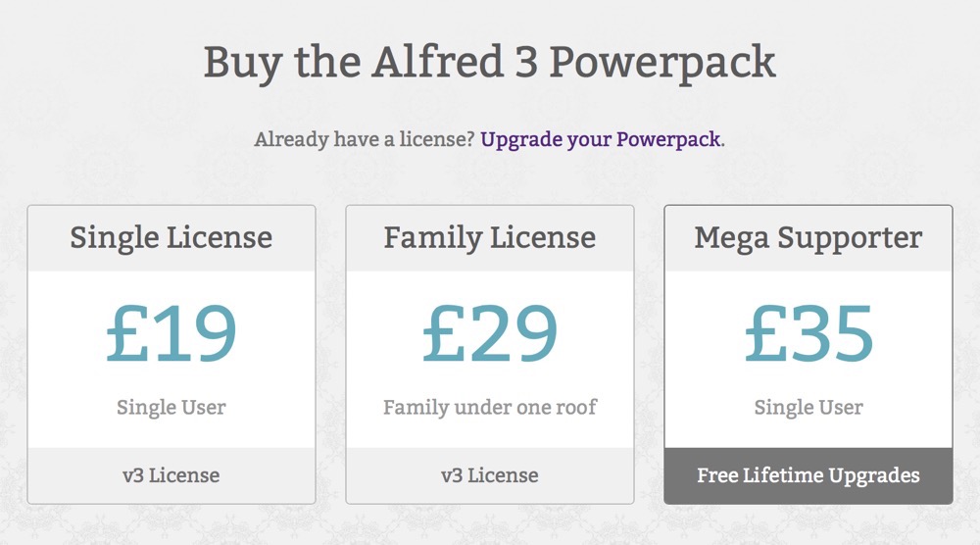The width and height of the screenshot is (980, 545).
Task: Open the Upgrade your Powerpack link
Action: click(600, 138)
